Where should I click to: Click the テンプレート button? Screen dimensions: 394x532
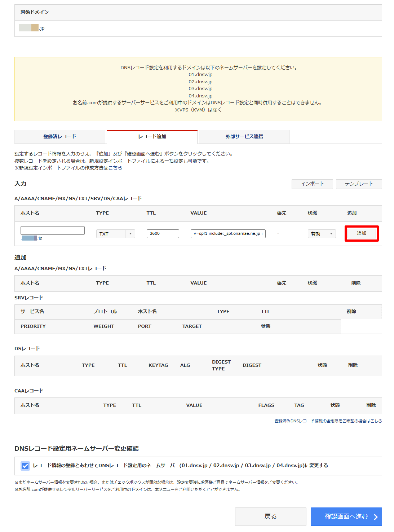click(x=359, y=184)
